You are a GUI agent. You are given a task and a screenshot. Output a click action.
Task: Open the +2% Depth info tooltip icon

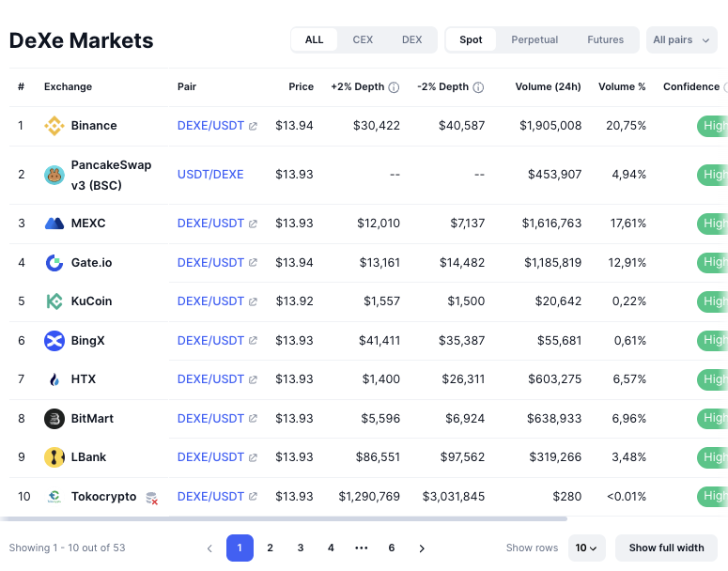point(394,87)
